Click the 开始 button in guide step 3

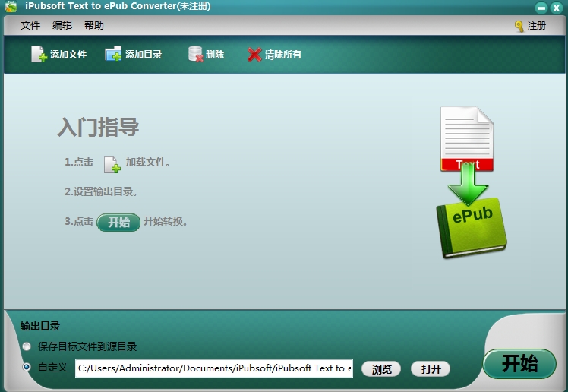[118, 222]
